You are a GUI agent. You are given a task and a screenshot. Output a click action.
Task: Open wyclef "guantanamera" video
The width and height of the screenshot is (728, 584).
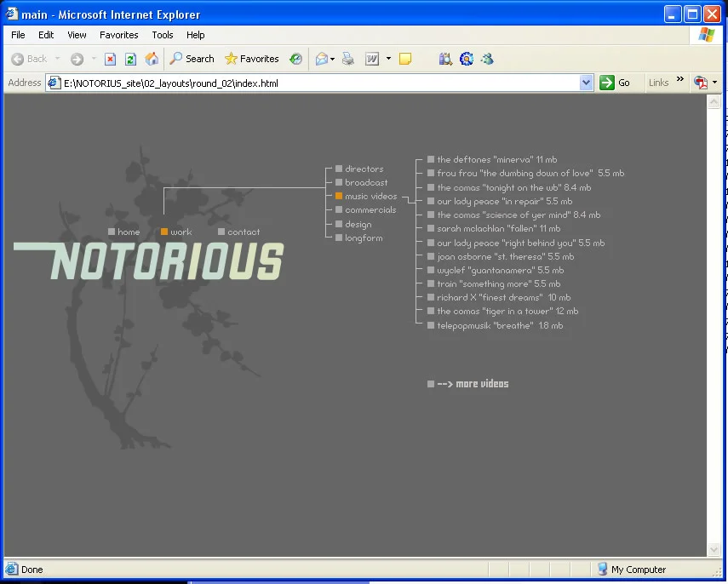(x=496, y=270)
